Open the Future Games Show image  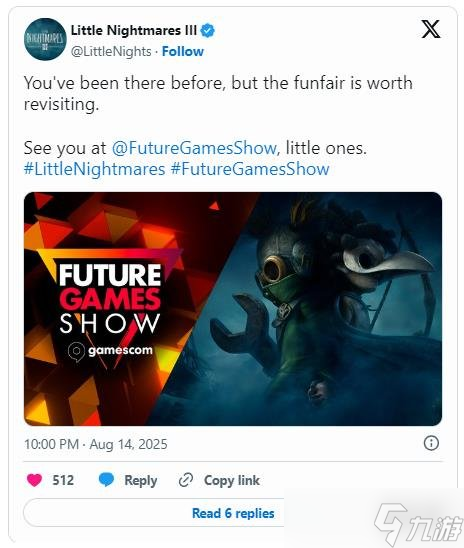233,309
